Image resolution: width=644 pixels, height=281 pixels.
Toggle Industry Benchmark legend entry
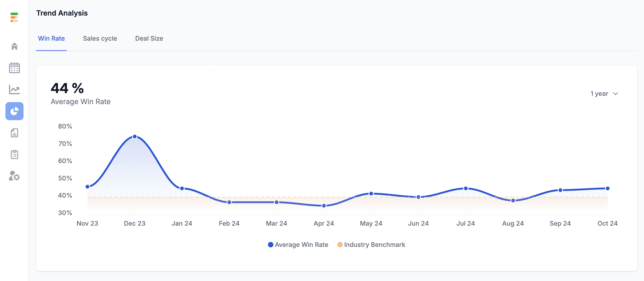pyautogui.click(x=371, y=245)
